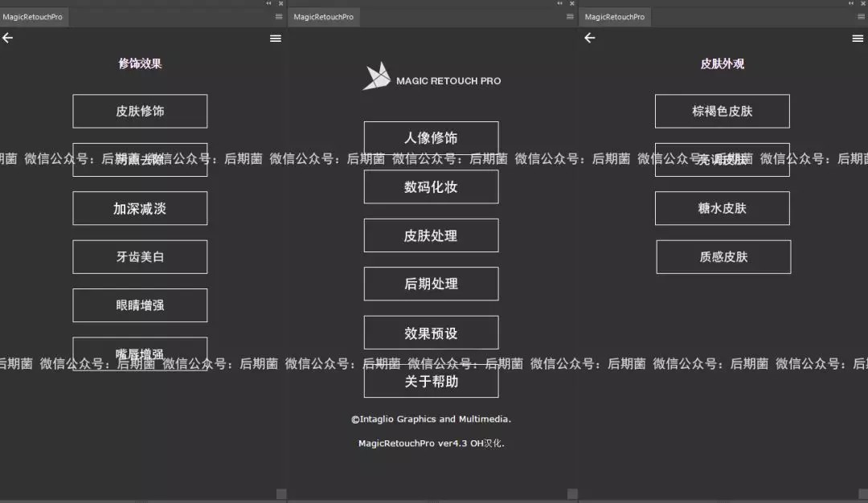868x503 pixels.
Task: Open the hamburger menu beside the 皮肤外观 back arrow
Action: pyautogui.click(x=858, y=39)
